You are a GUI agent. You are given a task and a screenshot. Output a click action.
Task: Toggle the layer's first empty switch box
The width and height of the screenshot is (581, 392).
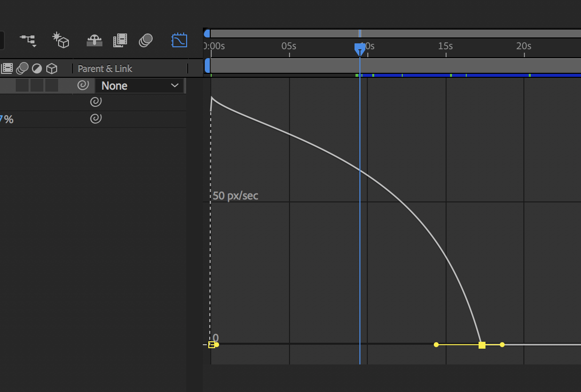(x=22, y=86)
